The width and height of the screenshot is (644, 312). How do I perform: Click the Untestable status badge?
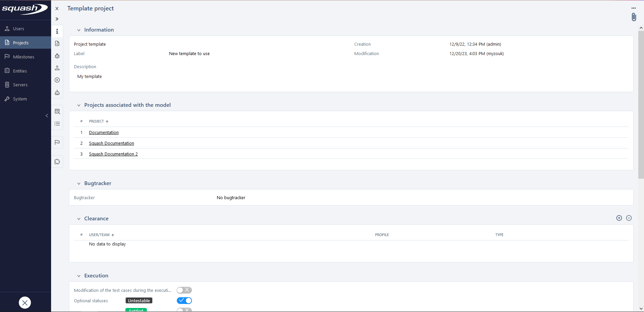[x=139, y=301]
